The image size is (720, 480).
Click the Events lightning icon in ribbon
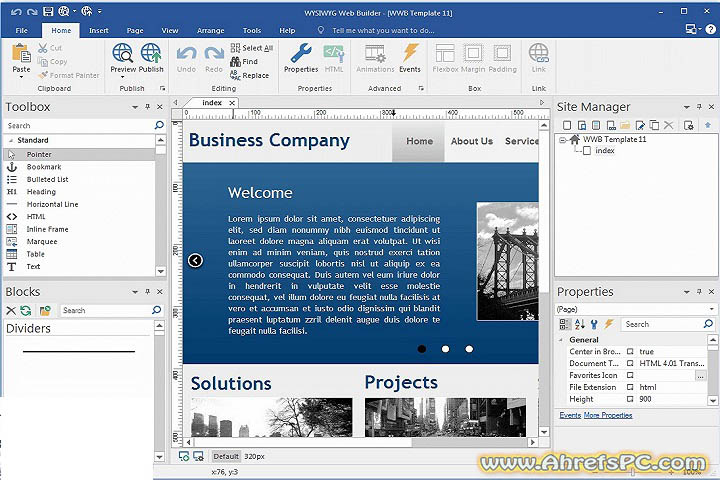pos(410,53)
